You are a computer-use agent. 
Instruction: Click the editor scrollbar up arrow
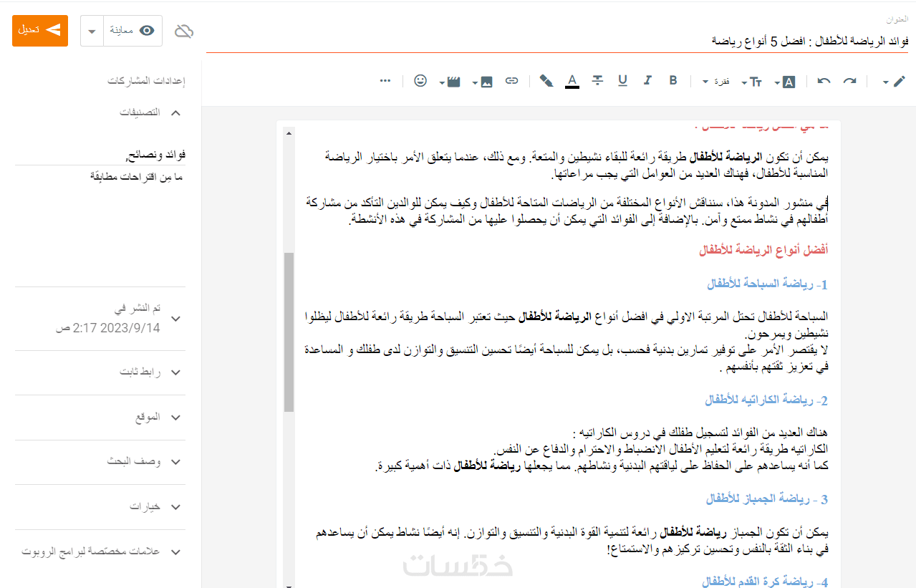coord(289,133)
